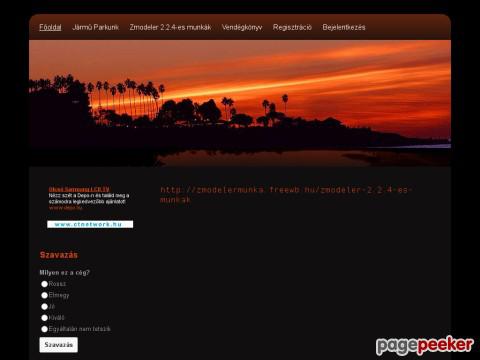Click the Depo ad description text

89,199
